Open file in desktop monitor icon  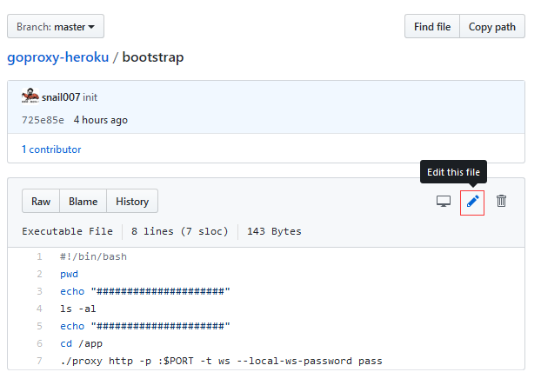coord(444,202)
